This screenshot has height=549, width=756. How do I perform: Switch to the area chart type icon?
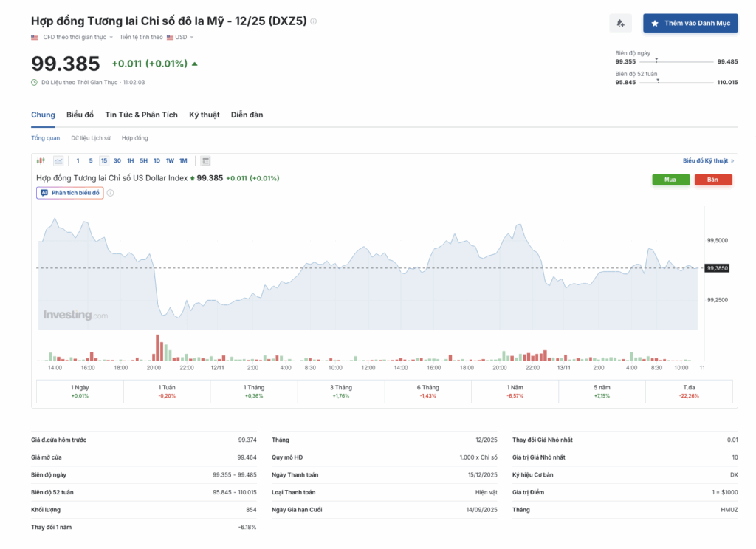(58, 160)
